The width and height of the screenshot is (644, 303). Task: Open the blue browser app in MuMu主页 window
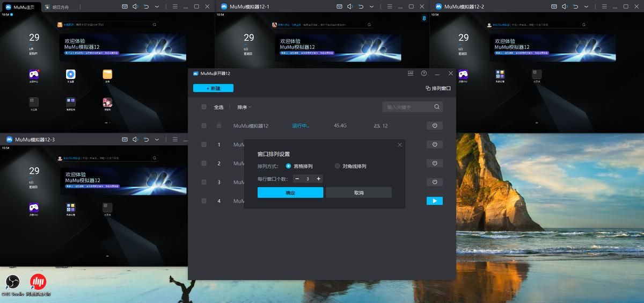(x=70, y=76)
